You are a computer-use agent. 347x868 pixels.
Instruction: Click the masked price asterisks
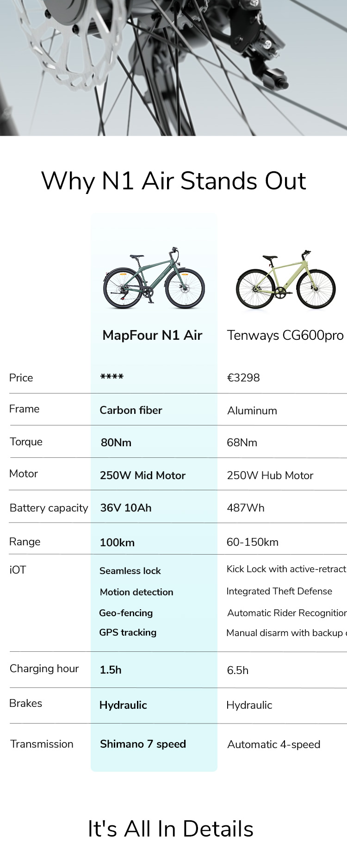point(112,377)
